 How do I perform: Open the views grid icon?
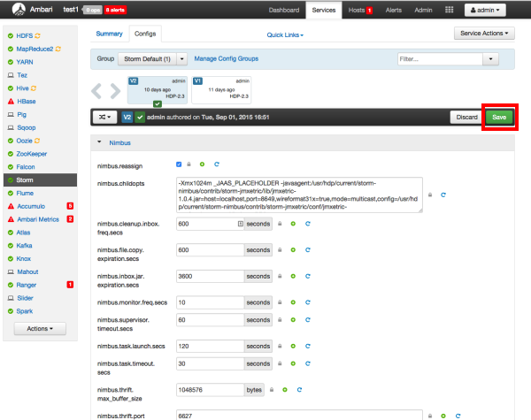[449, 10]
